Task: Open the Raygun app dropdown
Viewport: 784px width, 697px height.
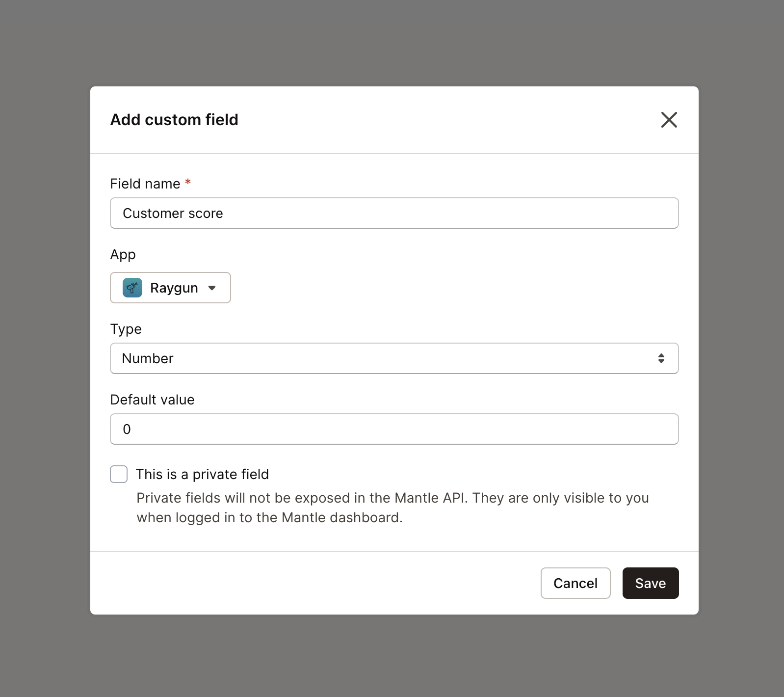Action: point(170,288)
